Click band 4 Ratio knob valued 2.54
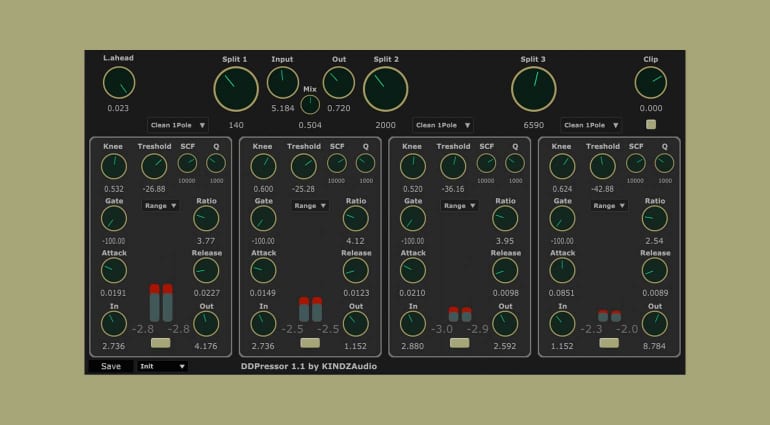This screenshot has width=770, height=425. point(655,218)
